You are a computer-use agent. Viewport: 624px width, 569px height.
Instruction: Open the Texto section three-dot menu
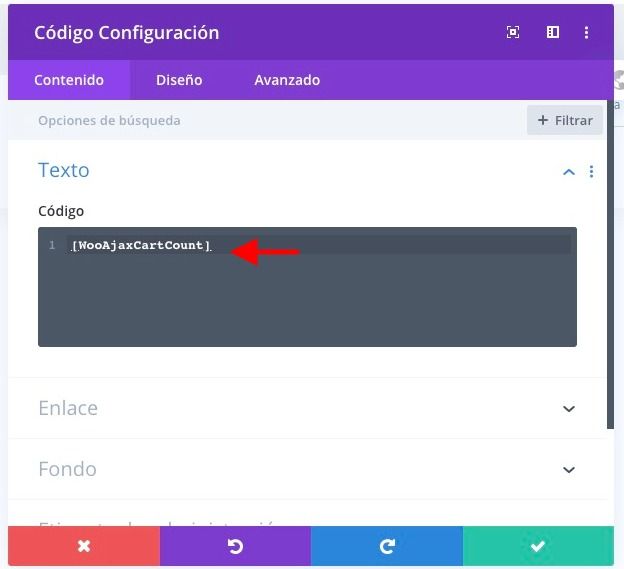tap(591, 171)
